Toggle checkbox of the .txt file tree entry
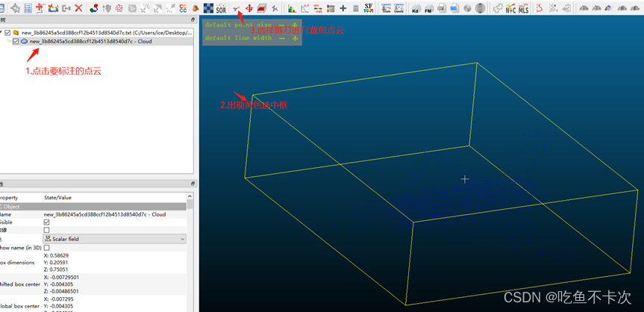Viewport: 644px width, 312px height. (x=7, y=33)
